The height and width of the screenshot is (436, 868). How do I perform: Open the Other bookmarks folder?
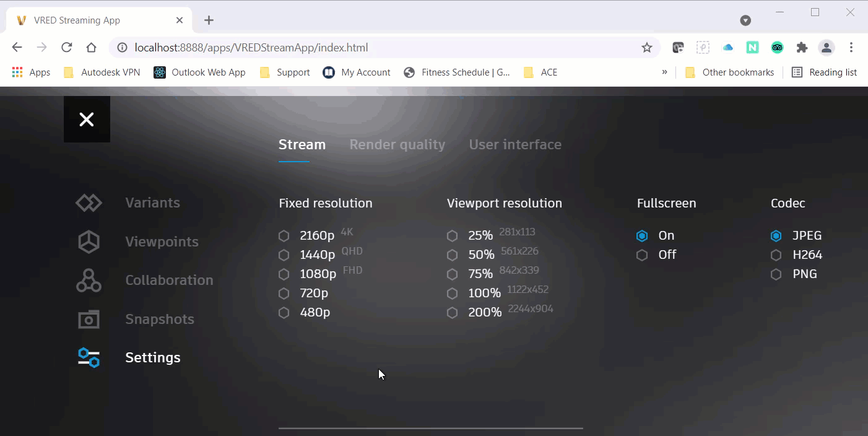(730, 72)
